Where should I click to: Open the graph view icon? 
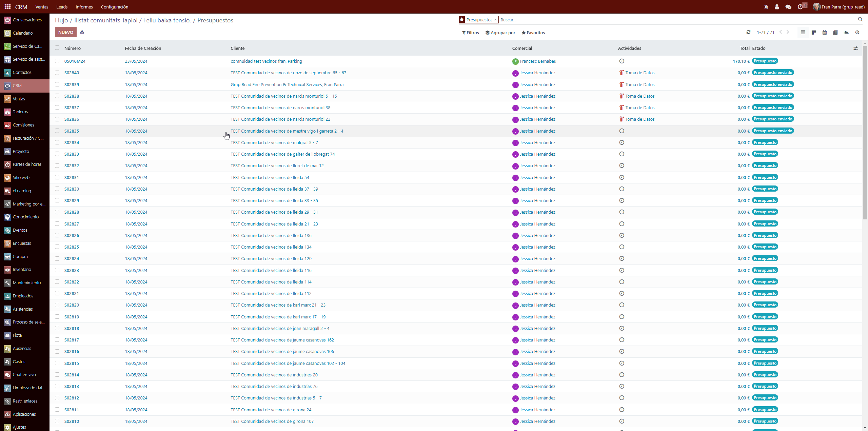846,33
